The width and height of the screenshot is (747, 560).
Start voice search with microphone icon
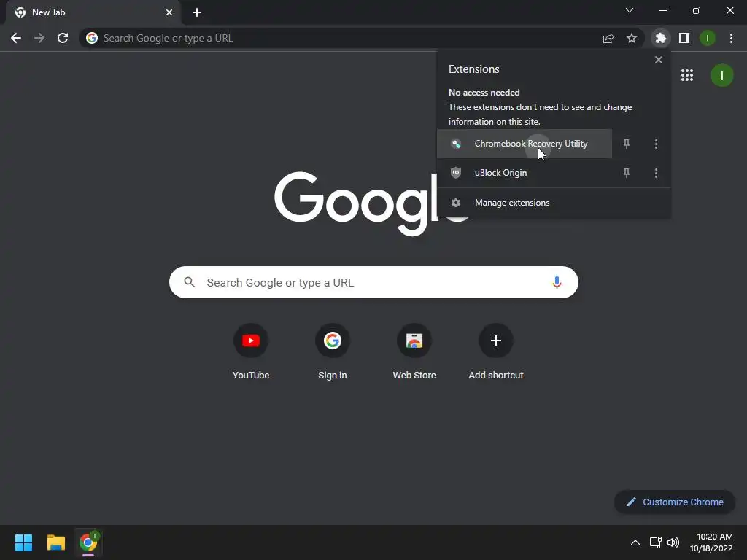[557, 282]
